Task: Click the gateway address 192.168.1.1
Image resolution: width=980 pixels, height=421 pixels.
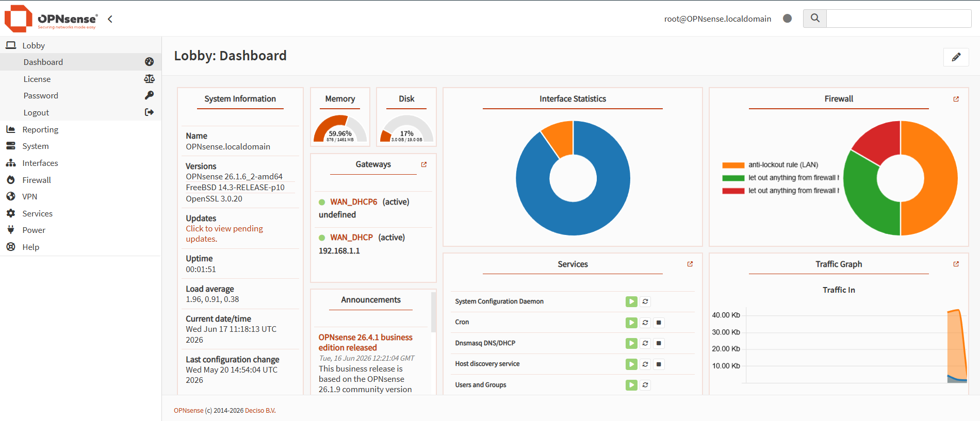Action: [339, 251]
